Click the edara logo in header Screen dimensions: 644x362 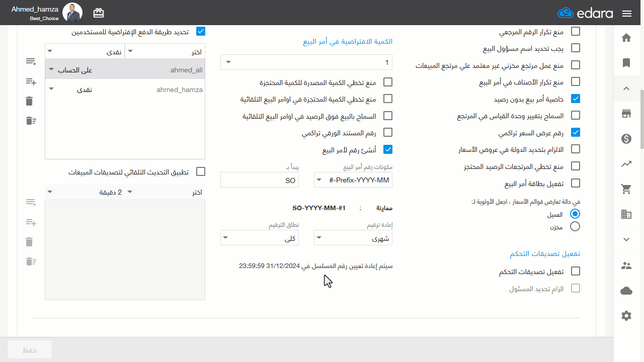[x=585, y=13]
